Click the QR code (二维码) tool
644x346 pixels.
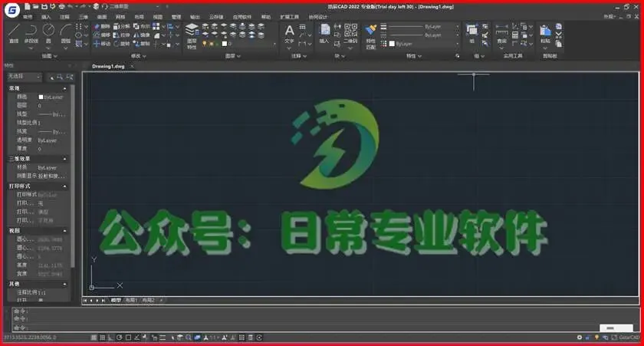350,33
